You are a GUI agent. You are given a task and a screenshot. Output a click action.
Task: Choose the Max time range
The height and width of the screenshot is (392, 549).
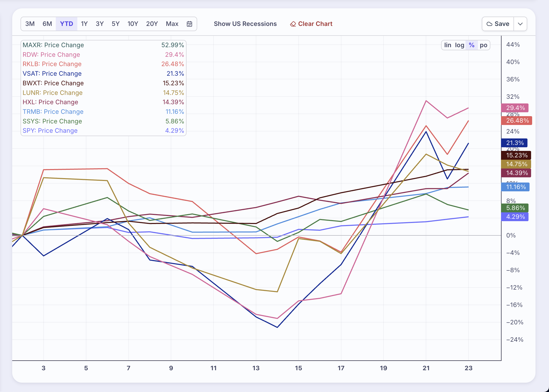172,24
